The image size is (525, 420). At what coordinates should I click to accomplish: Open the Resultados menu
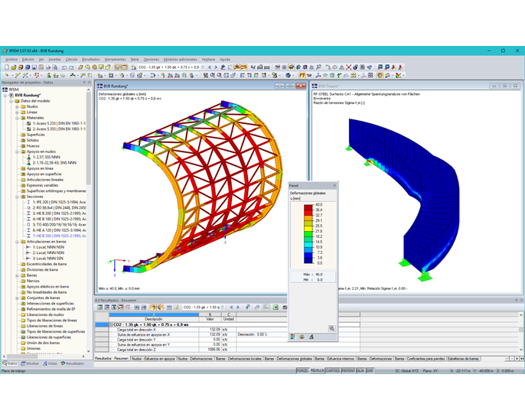tap(91, 59)
